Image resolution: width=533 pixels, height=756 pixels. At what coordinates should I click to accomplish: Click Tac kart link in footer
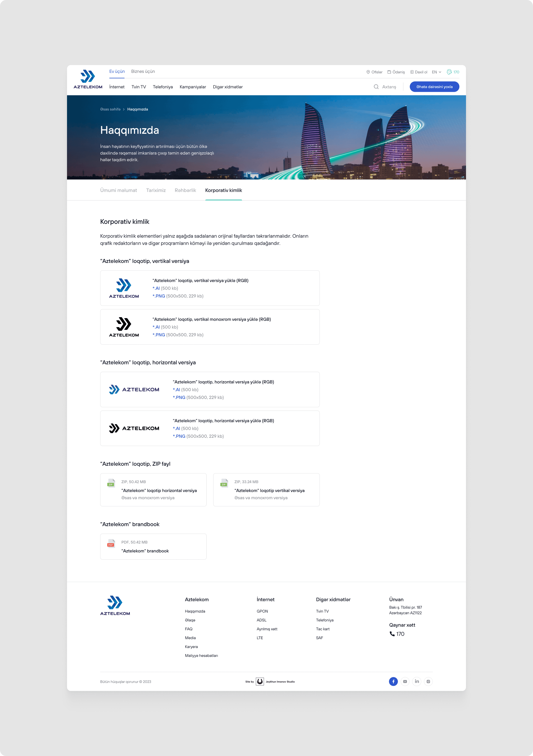coord(323,629)
